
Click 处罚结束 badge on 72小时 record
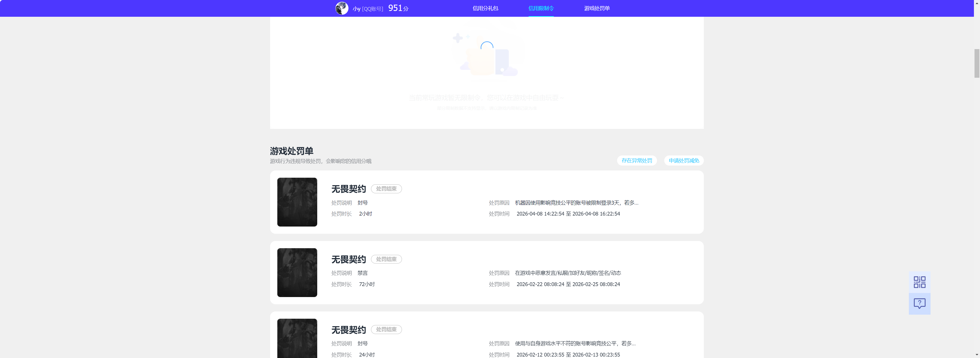pyautogui.click(x=386, y=259)
